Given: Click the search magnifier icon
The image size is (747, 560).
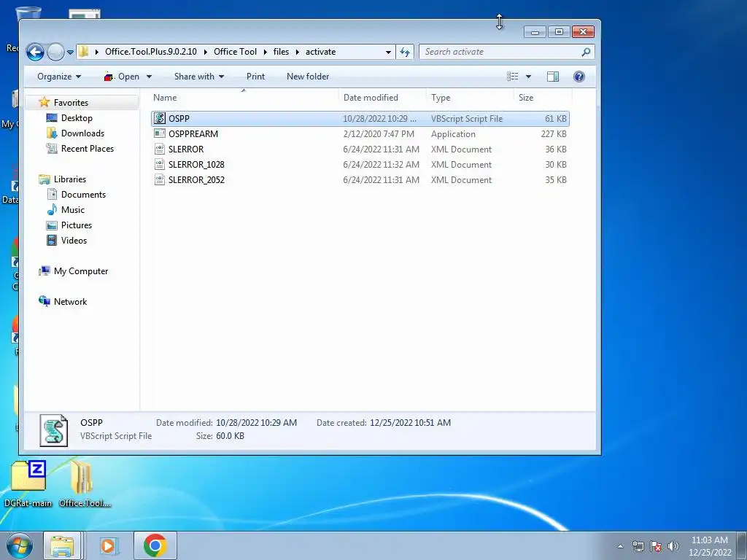Looking at the screenshot, I should pos(586,52).
